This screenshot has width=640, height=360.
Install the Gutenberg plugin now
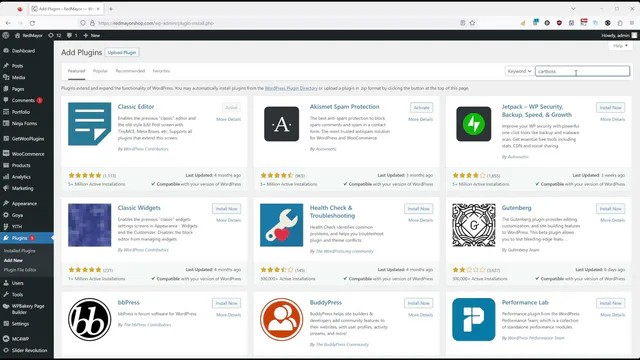coord(610,209)
